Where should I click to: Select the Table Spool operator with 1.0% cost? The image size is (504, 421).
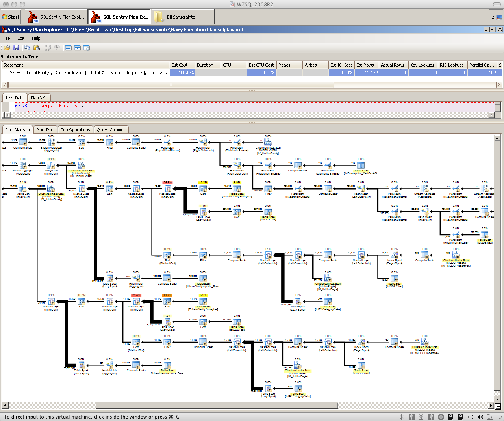coord(167,322)
